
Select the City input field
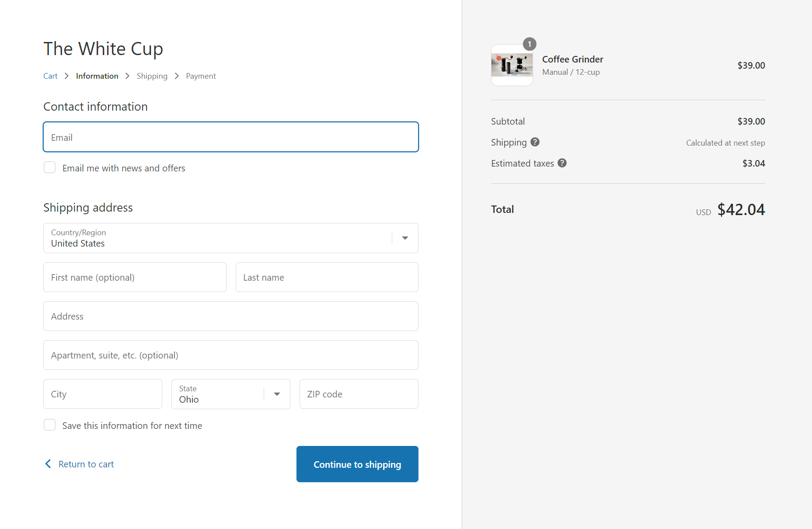point(103,394)
